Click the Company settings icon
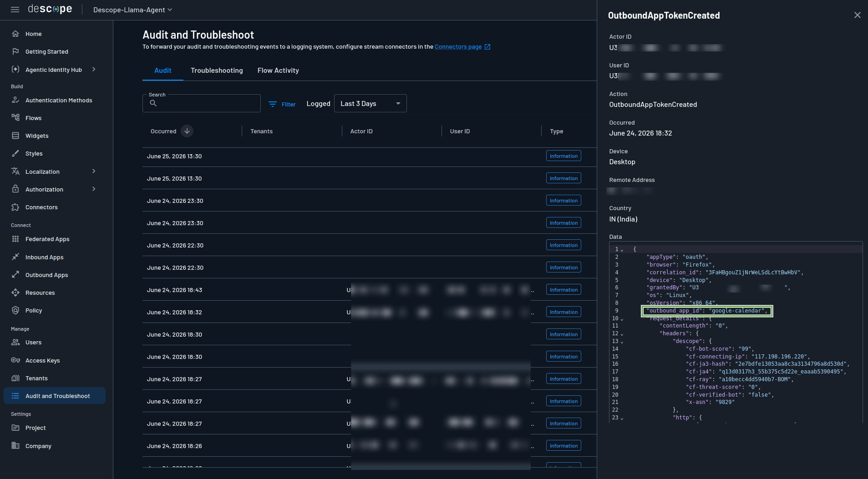Image resolution: width=868 pixels, height=479 pixels. 15,446
